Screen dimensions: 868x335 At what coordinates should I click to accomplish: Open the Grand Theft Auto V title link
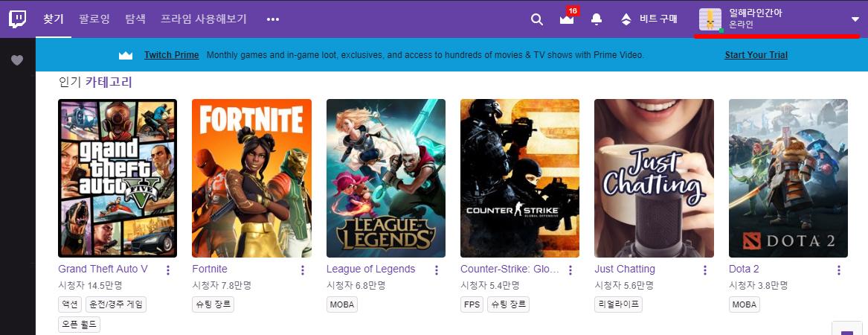103,269
